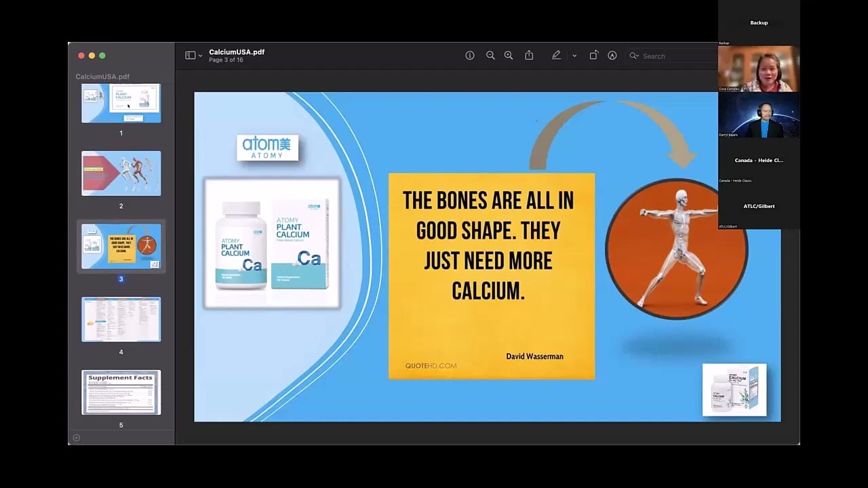Zoom in on the PDF page
The image size is (868, 488).
[509, 56]
